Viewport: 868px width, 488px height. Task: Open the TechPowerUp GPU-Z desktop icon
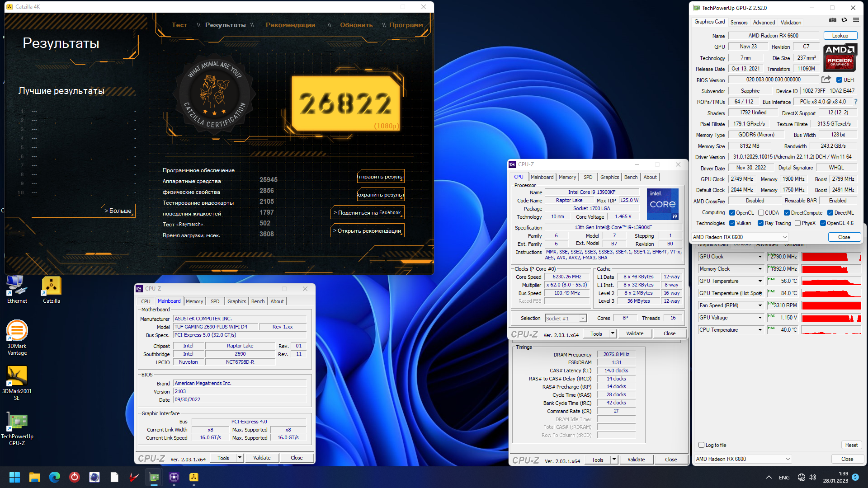coord(17,428)
